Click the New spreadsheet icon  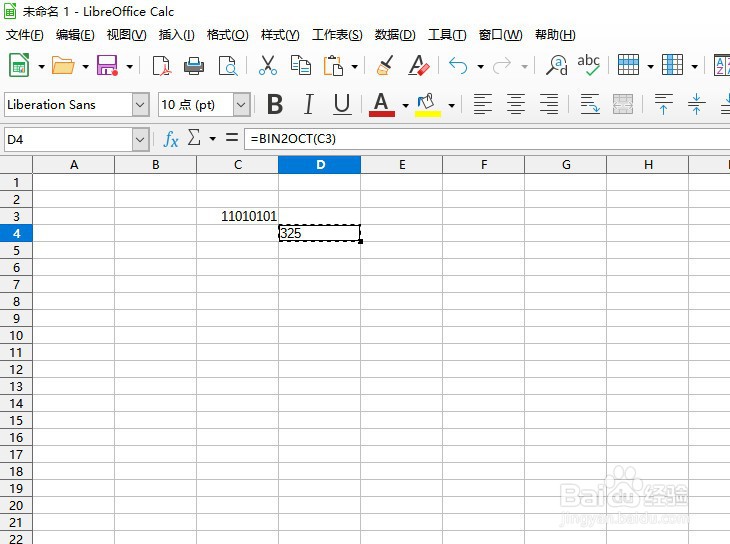tap(19, 66)
